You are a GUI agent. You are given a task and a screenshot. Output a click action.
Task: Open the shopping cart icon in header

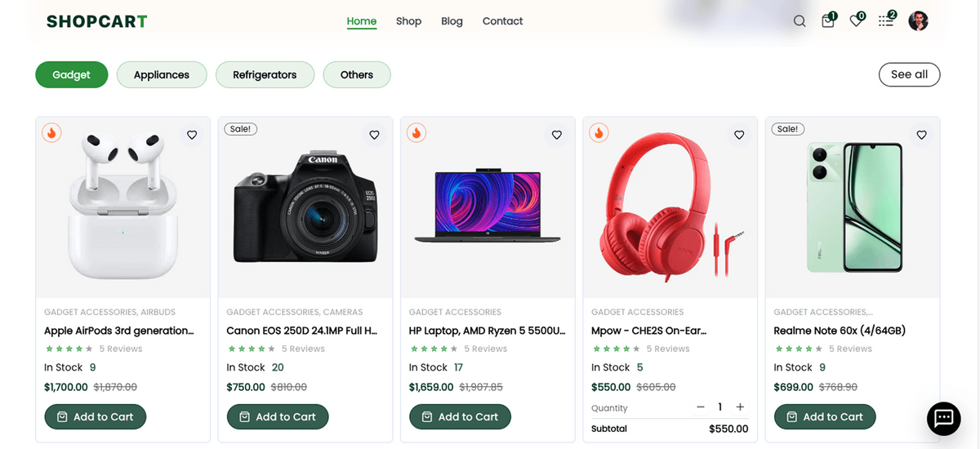[828, 21]
